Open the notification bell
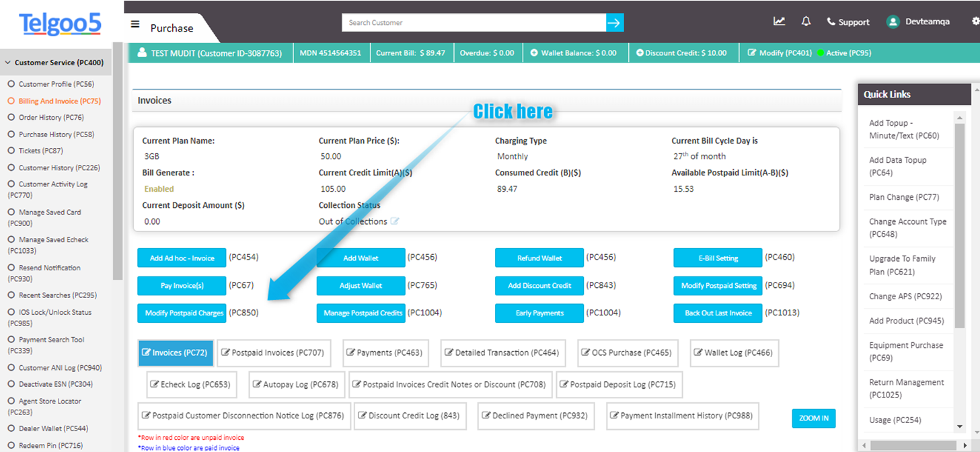The width and height of the screenshot is (980, 452). click(805, 21)
